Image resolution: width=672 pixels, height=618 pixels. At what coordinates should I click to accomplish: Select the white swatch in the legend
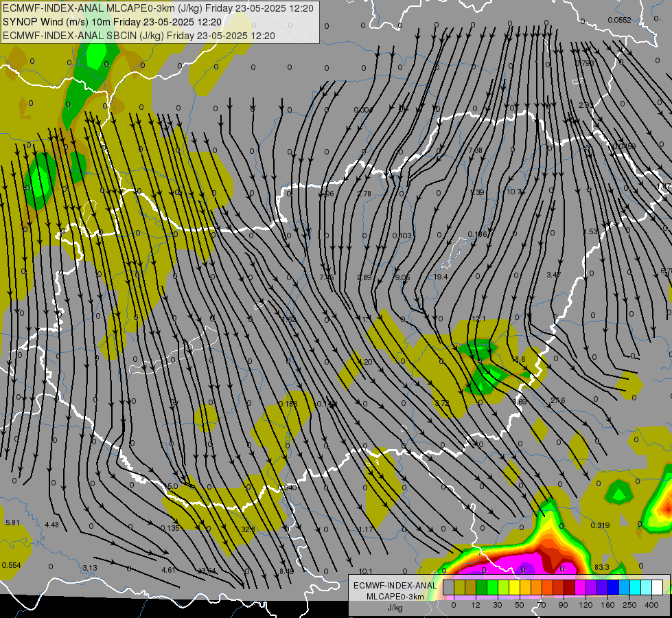[x=657, y=588]
